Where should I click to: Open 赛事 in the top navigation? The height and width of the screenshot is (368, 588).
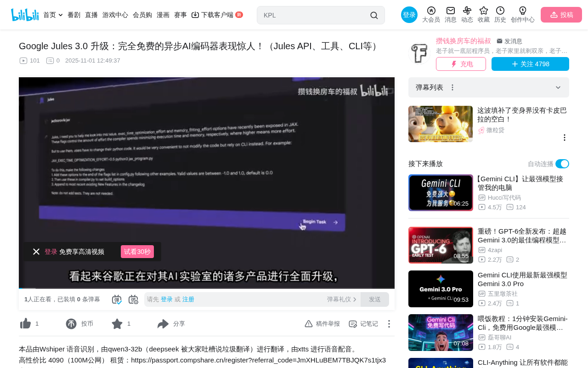[x=181, y=15]
